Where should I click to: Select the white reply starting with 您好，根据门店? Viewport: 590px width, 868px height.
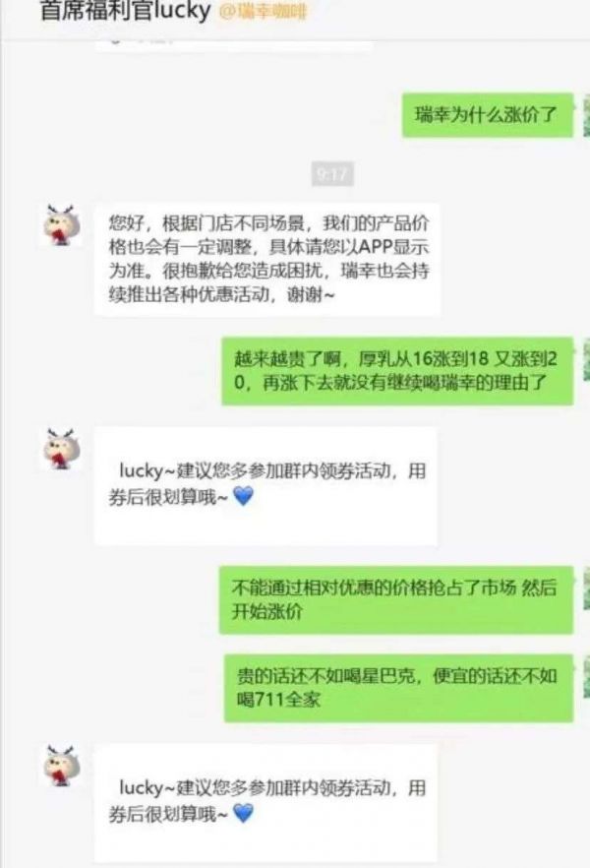[x=267, y=259]
